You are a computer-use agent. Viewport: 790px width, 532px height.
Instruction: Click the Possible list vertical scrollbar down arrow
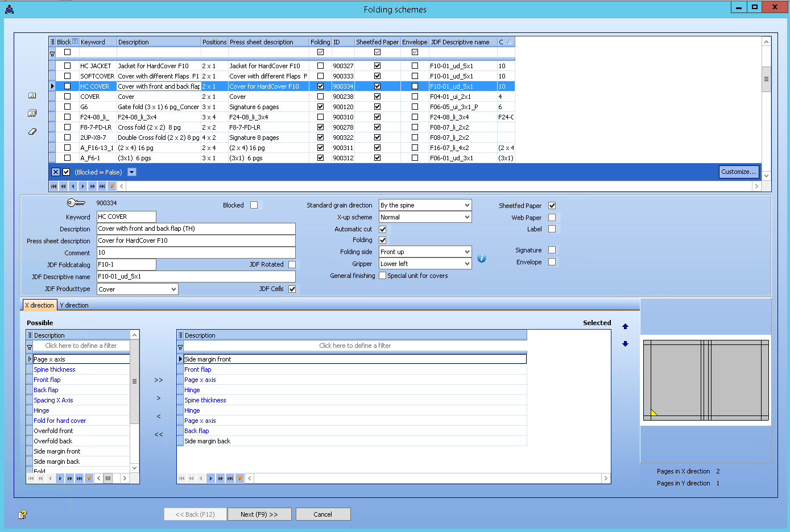tap(135, 468)
